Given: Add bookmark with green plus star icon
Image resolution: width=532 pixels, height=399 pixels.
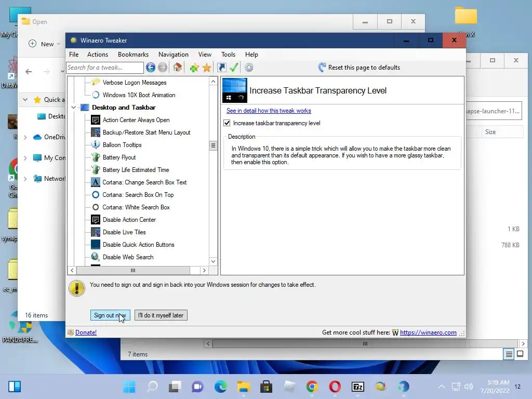Looking at the screenshot, I should [x=194, y=68].
